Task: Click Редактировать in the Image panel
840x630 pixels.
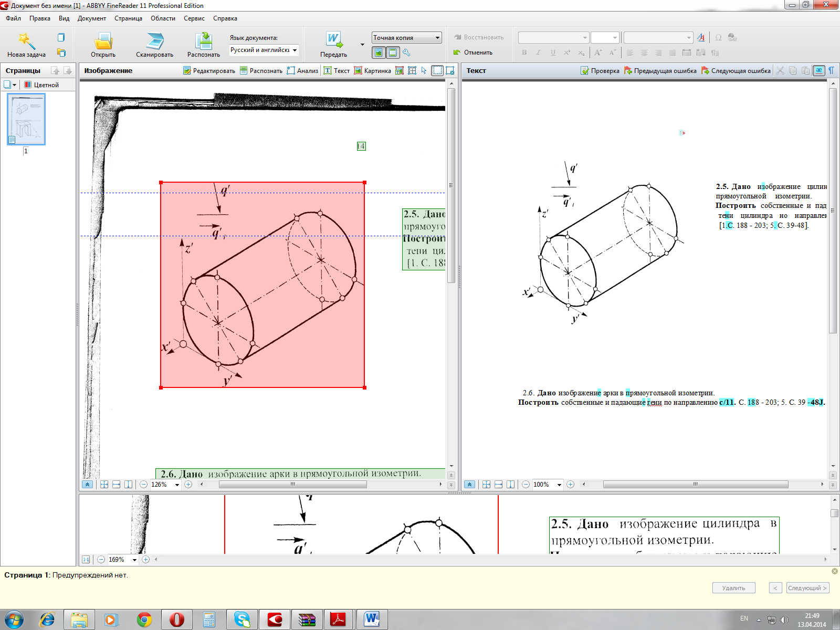Action: coord(209,71)
